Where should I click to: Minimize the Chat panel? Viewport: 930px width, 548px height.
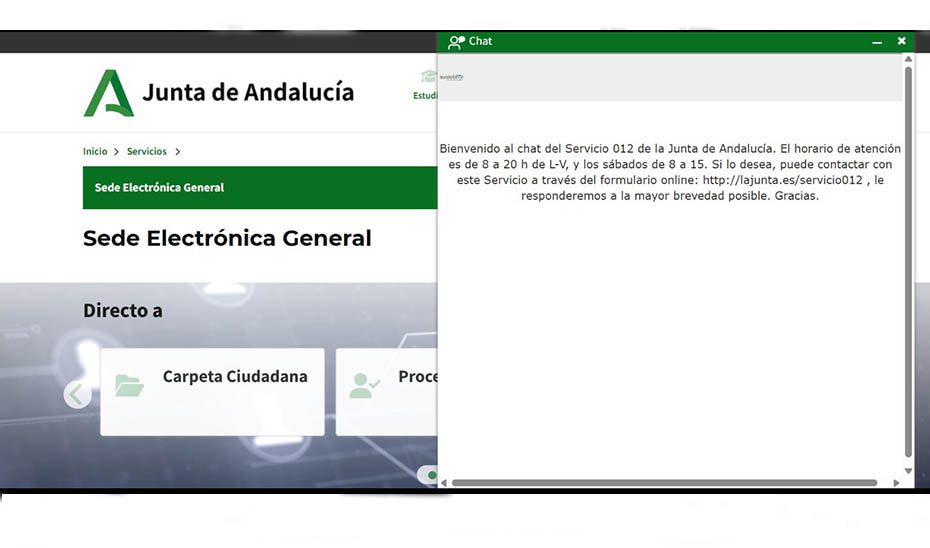(x=877, y=42)
